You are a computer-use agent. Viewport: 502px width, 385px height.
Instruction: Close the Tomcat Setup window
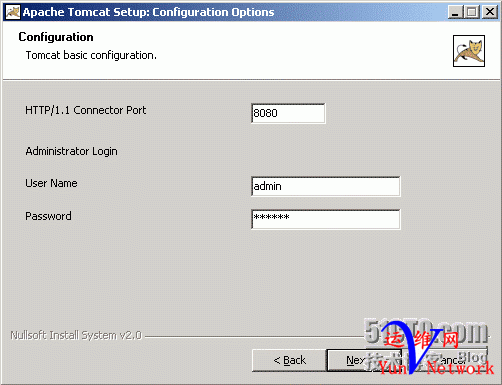pyautogui.click(x=490, y=12)
